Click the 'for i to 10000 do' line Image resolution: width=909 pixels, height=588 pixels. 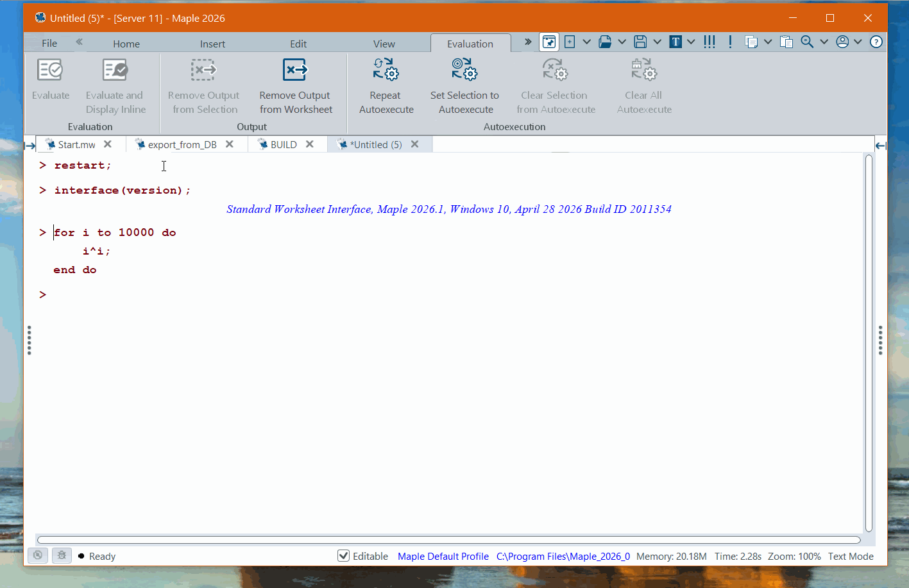tap(115, 233)
